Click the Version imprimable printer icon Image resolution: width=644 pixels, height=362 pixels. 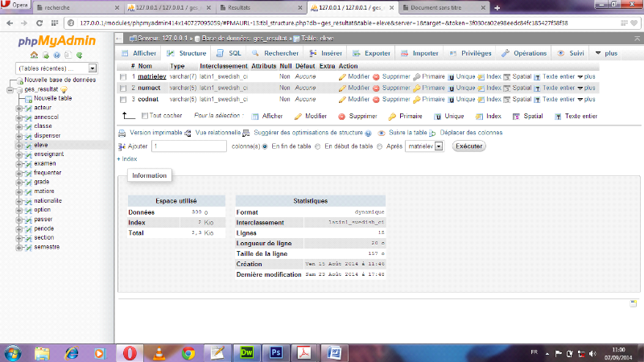point(122,133)
